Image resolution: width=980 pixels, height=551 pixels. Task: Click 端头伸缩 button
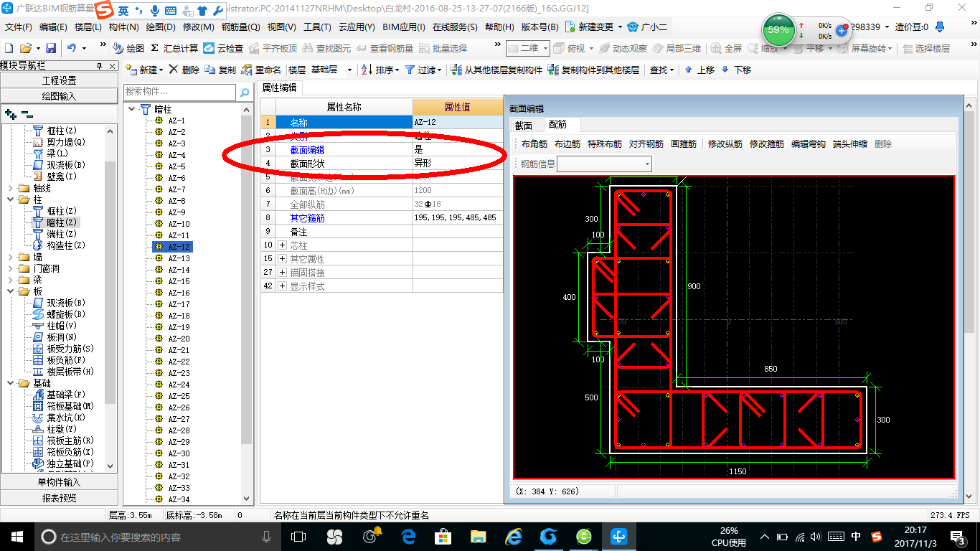(849, 144)
